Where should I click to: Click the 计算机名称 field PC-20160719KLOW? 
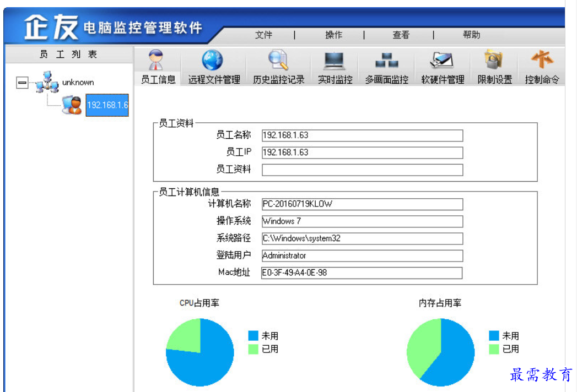[x=362, y=204]
